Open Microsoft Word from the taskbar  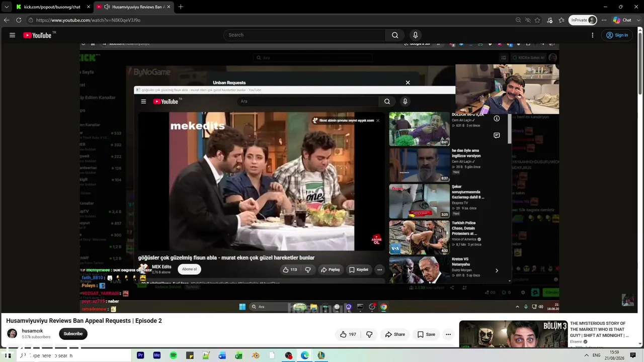(x=222, y=355)
